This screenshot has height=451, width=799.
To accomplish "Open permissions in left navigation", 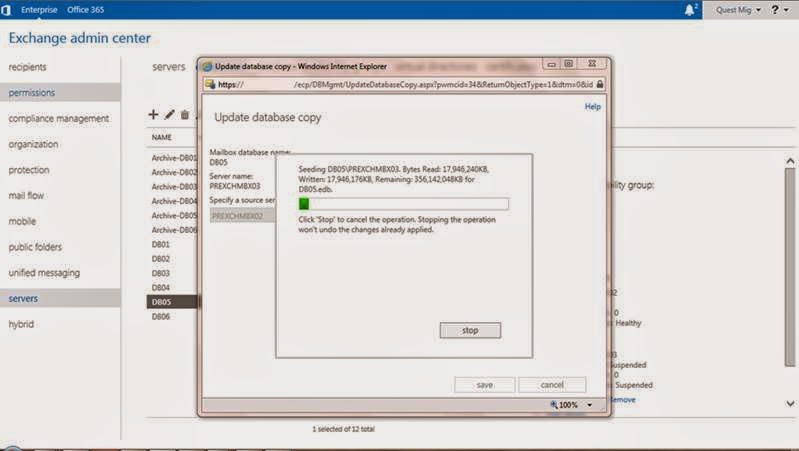I will [x=32, y=92].
